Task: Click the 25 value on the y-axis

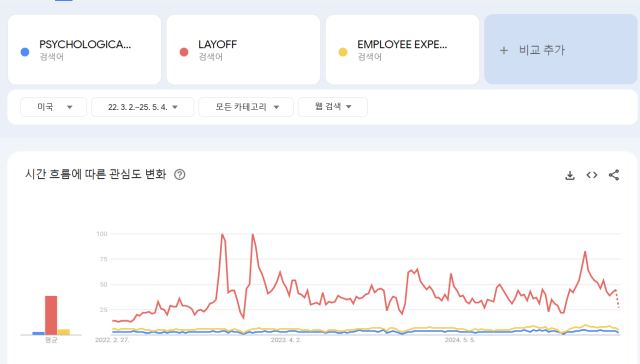Action: [x=103, y=310]
